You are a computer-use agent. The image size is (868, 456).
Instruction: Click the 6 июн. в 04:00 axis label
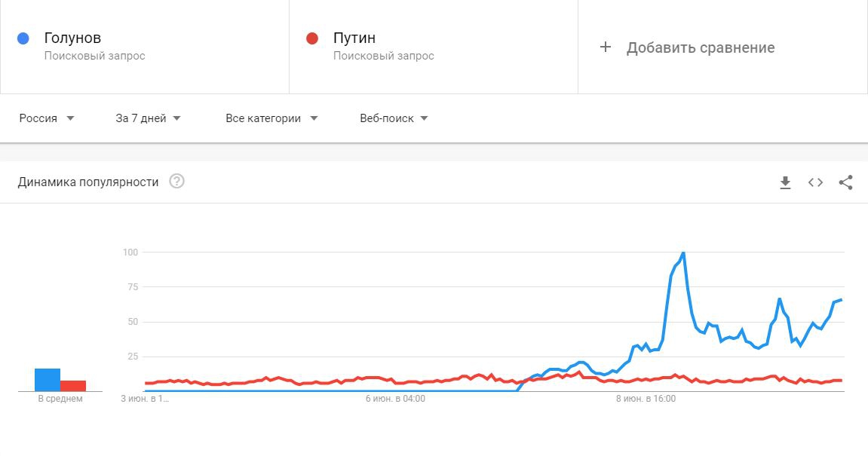coord(395,399)
